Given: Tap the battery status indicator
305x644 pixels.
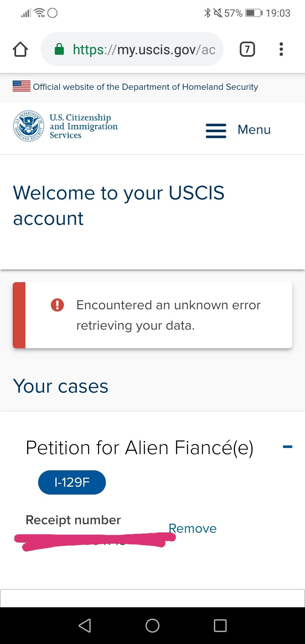Looking at the screenshot, I should (254, 13).
